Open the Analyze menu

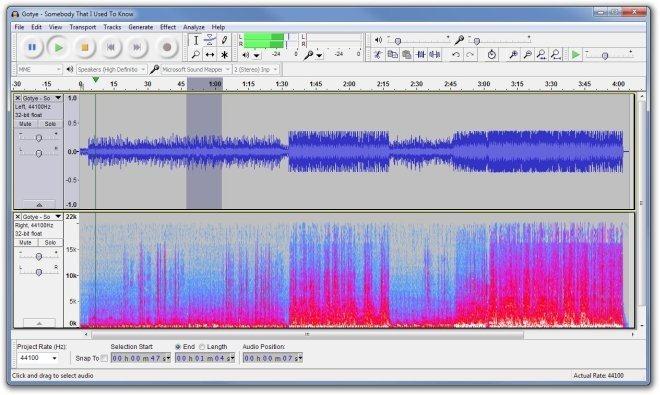pos(194,27)
